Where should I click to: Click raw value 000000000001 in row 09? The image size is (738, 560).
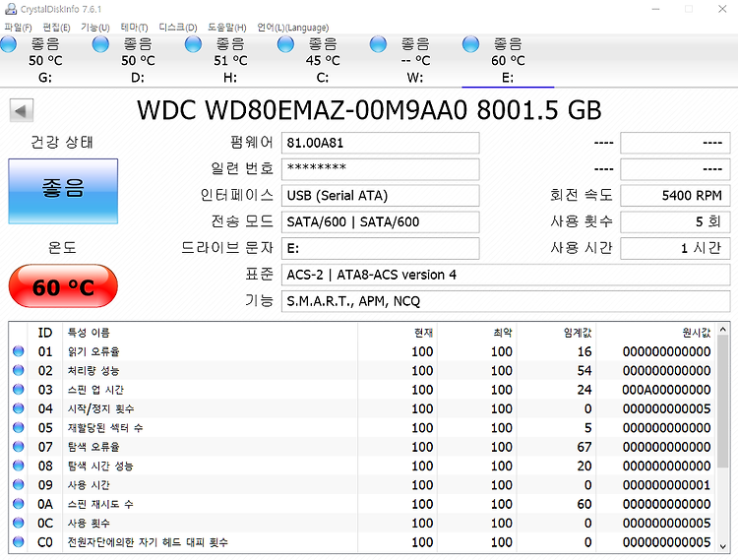(666, 484)
